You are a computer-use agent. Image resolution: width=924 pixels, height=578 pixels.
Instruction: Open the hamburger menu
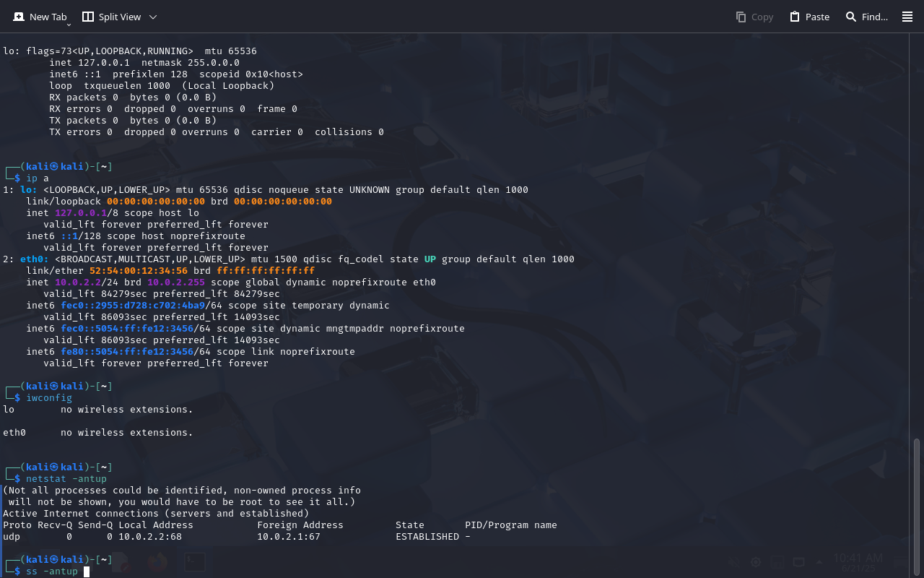(x=907, y=17)
